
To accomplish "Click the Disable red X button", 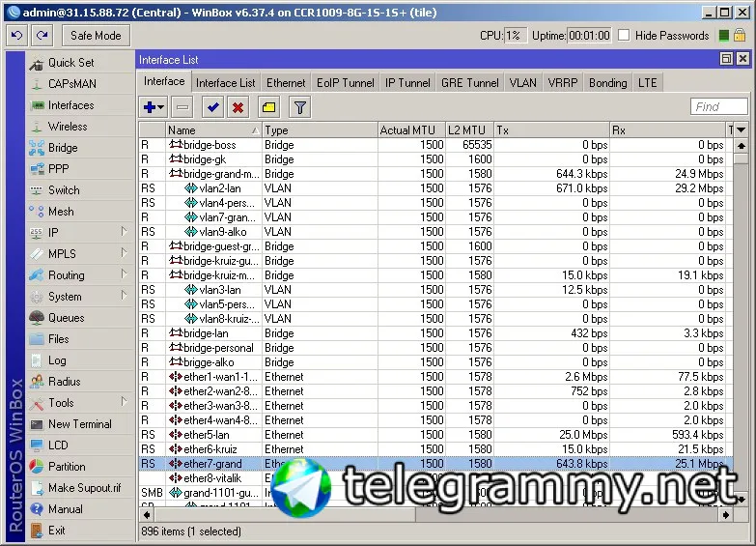I will click(x=238, y=107).
